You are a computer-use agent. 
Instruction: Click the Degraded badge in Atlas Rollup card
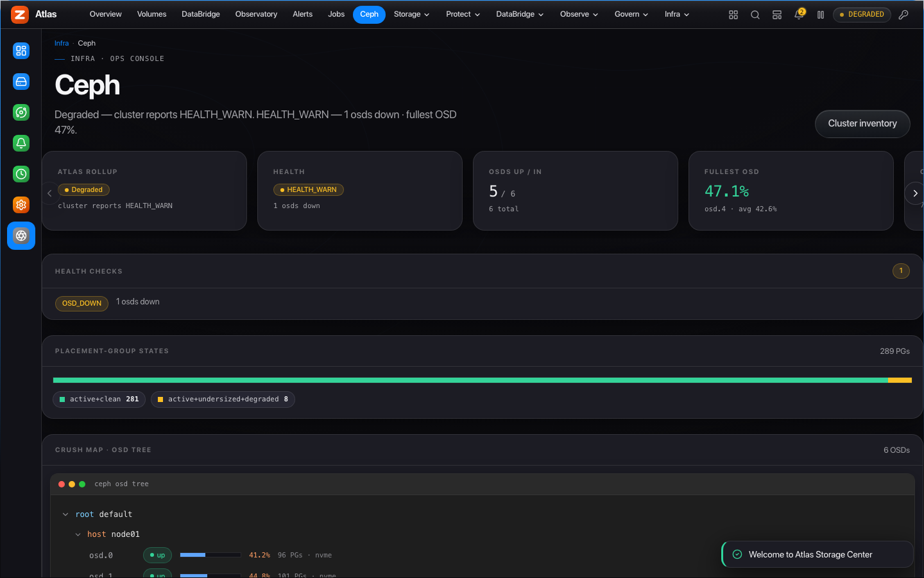(x=84, y=189)
